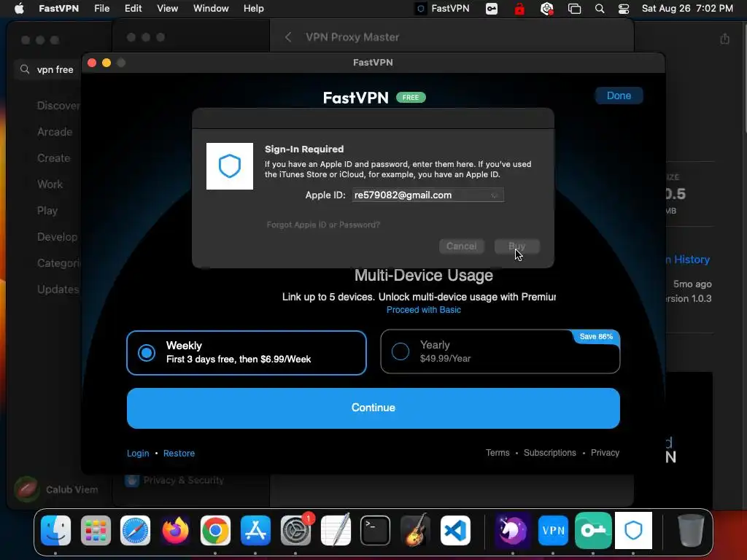Open green key VPN app in Dock
Viewport: 747px width, 560px height.
pyautogui.click(x=593, y=531)
